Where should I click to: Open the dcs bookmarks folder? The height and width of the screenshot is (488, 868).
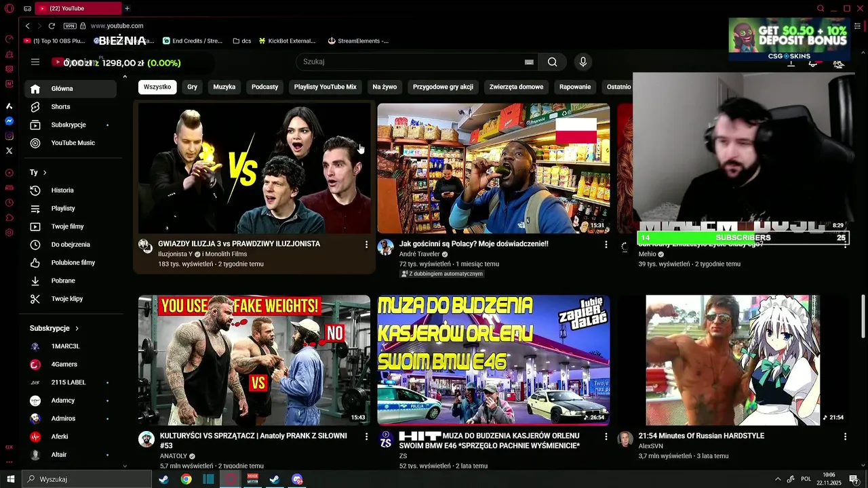(x=241, y=41)
